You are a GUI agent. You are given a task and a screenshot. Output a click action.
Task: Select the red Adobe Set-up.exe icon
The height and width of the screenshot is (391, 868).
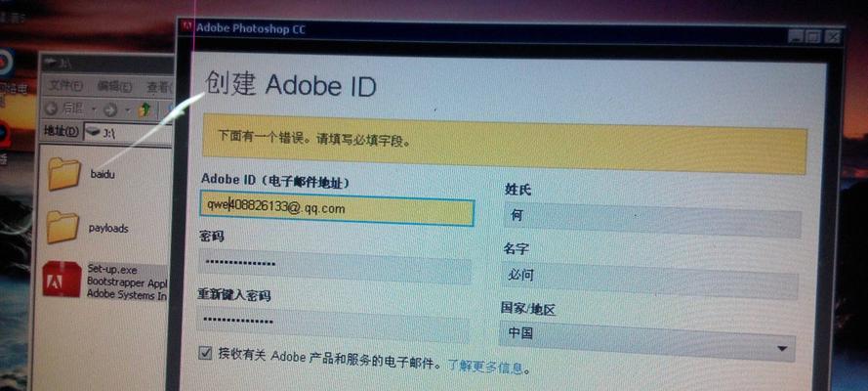click(x=62, y=279)
